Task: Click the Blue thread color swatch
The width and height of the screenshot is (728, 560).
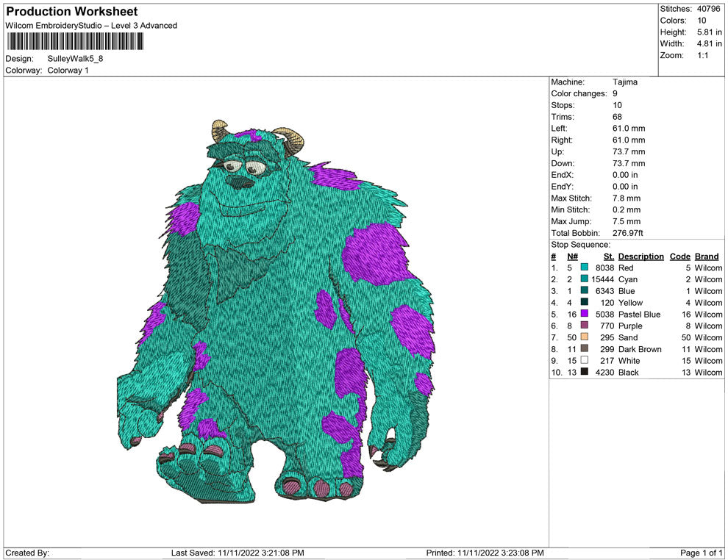Action: point(585,290)
